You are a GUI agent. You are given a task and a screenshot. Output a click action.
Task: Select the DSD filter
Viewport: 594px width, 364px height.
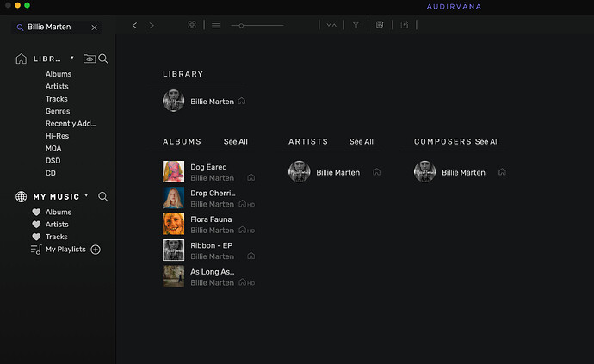(x=53, y=161)
